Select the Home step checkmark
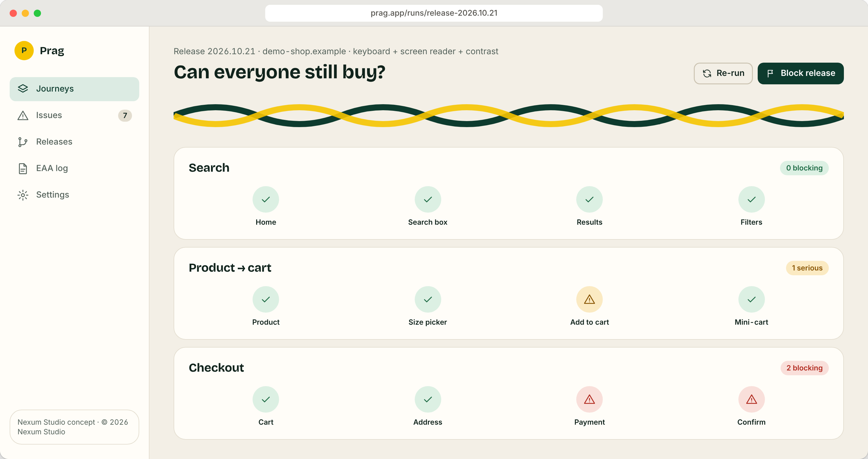The image size is (868, 459). pyautogui.click(x=266, y=199)
